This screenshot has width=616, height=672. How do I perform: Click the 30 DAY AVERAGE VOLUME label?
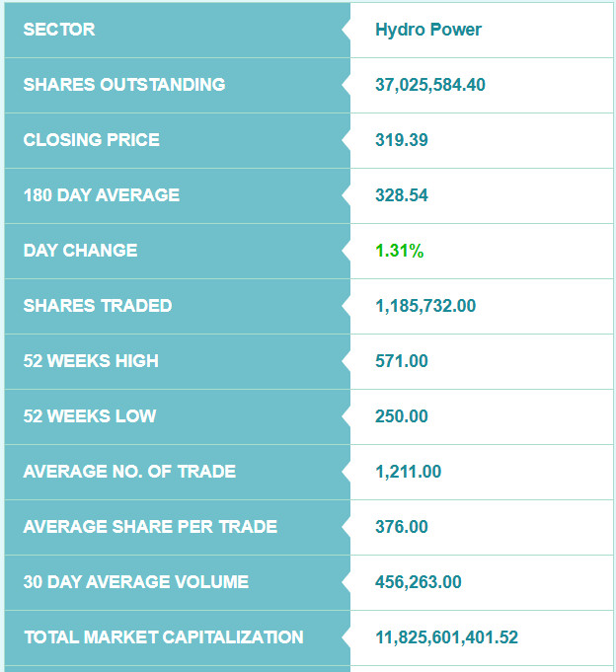pyautogui.click(x=136, y=582)
